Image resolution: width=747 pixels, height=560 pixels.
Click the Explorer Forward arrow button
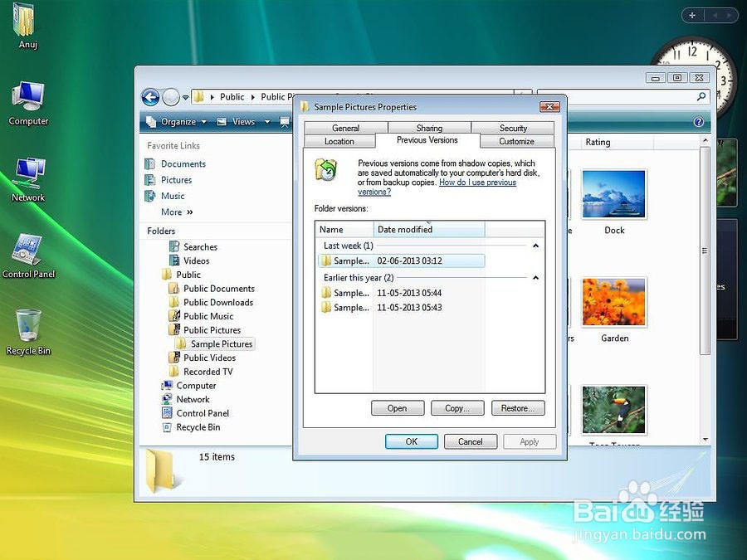tap(171, 97)
